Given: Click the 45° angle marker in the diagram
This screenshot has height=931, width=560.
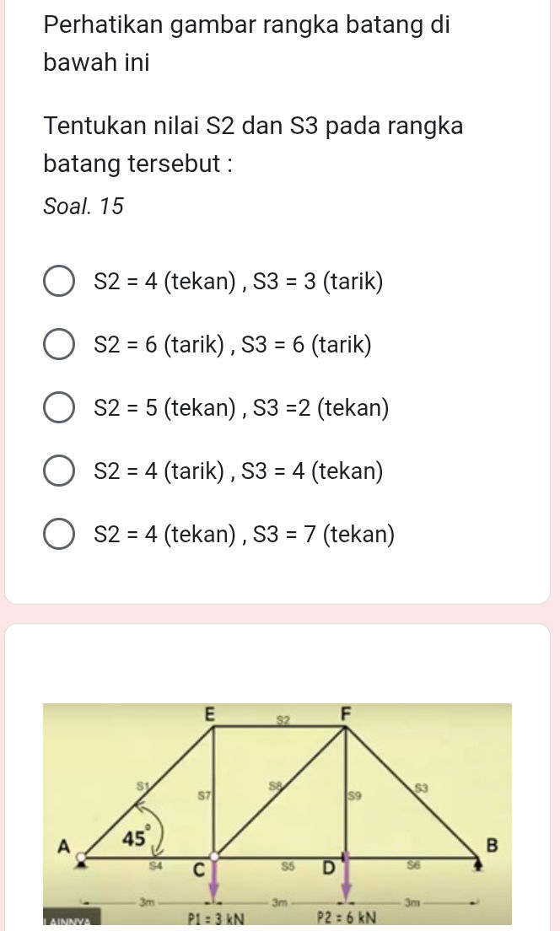Looking at the screenshot, I should (x=135, y=837).
